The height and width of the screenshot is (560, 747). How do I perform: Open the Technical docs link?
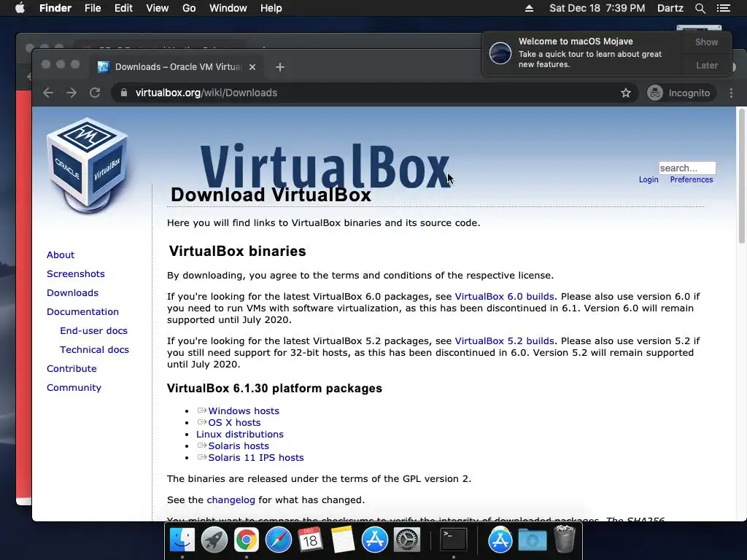coord(94,349)
